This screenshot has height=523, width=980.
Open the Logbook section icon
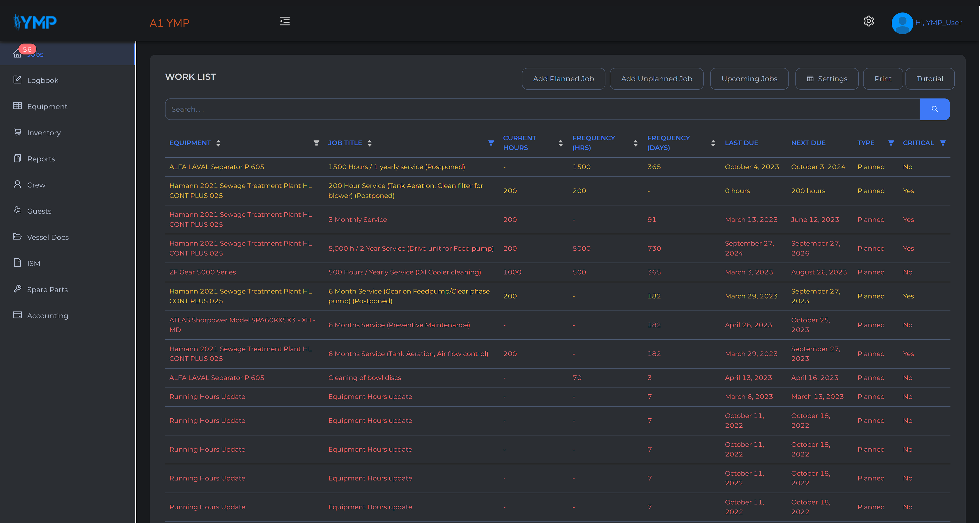coord(17,79)
